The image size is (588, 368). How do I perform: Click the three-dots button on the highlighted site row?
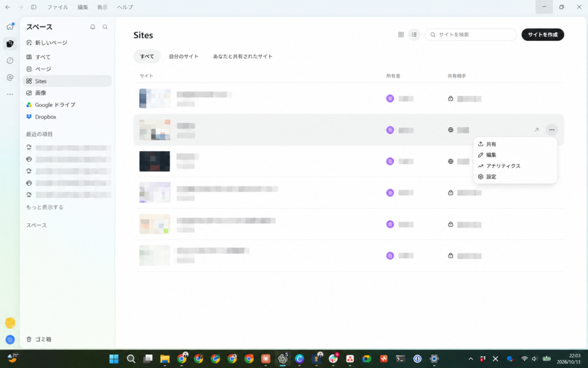[x=552, y=130]
